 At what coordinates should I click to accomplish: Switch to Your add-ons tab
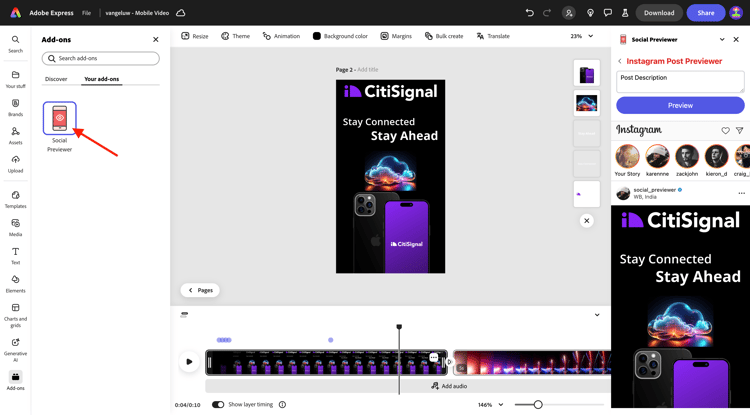coord(101,79)
